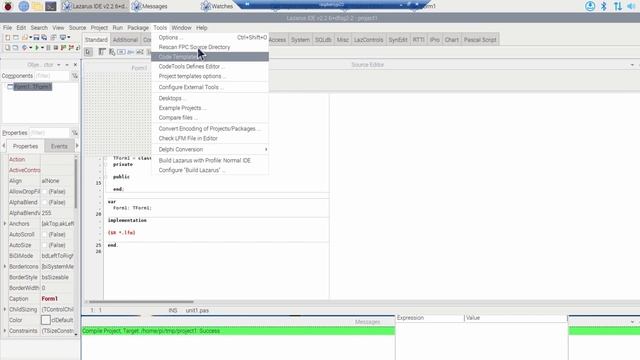Open the Pascal Script palette tab
The height and width of the screenshot is (360, 640).
480,40
